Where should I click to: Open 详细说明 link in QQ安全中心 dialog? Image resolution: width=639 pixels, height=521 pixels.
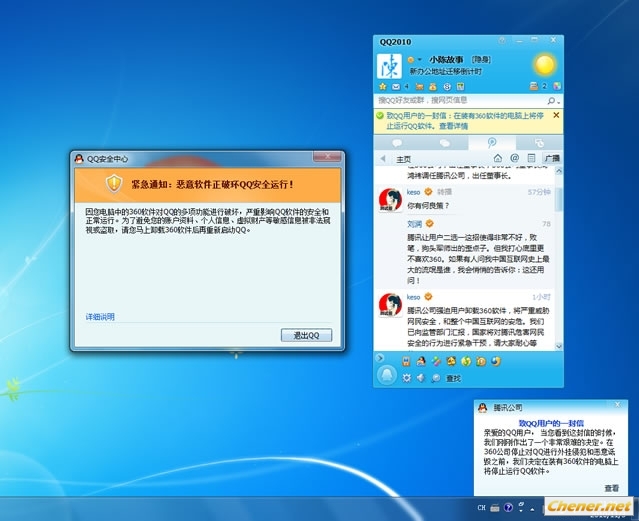pyautogui.click(x=100, y=317)
